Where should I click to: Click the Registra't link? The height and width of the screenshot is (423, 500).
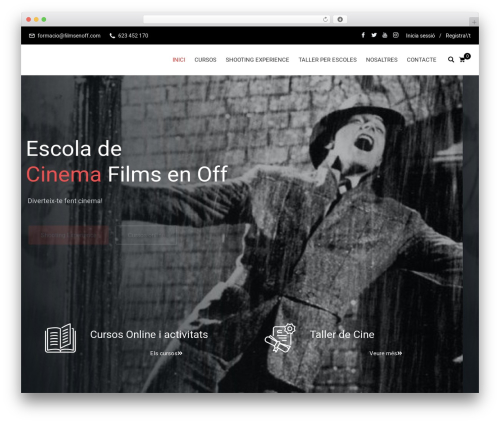click(458, 36)
